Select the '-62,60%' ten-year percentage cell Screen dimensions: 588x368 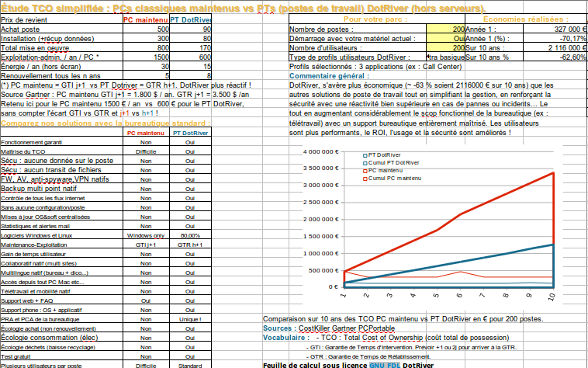[555, 57]
